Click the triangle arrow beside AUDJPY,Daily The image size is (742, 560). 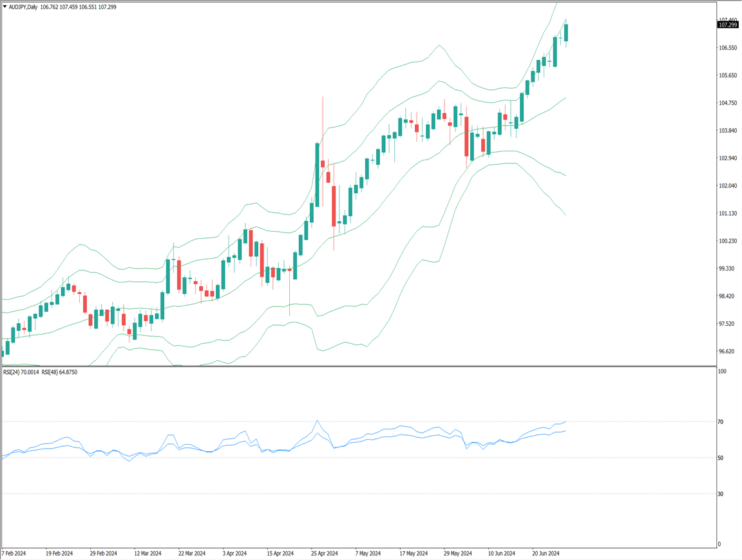point(5,6)
